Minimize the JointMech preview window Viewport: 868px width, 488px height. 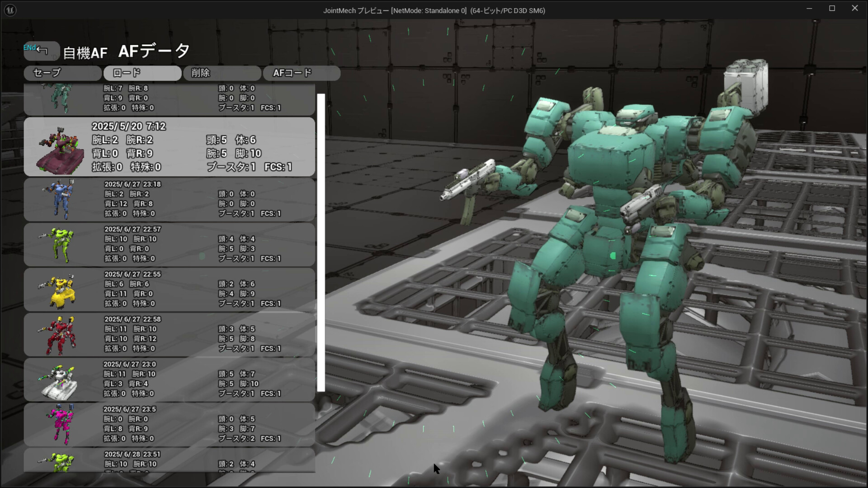[x=809, y=8]
